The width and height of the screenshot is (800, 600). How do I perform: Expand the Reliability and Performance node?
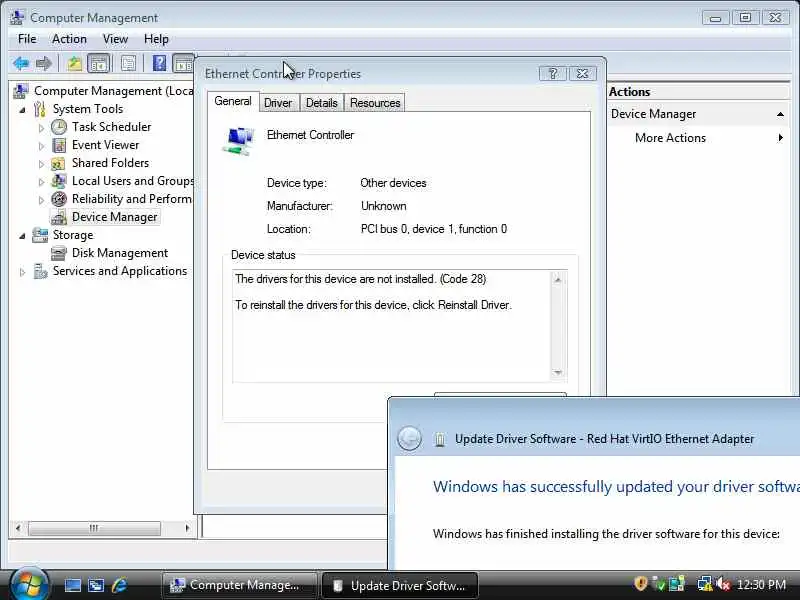point(41,200)
